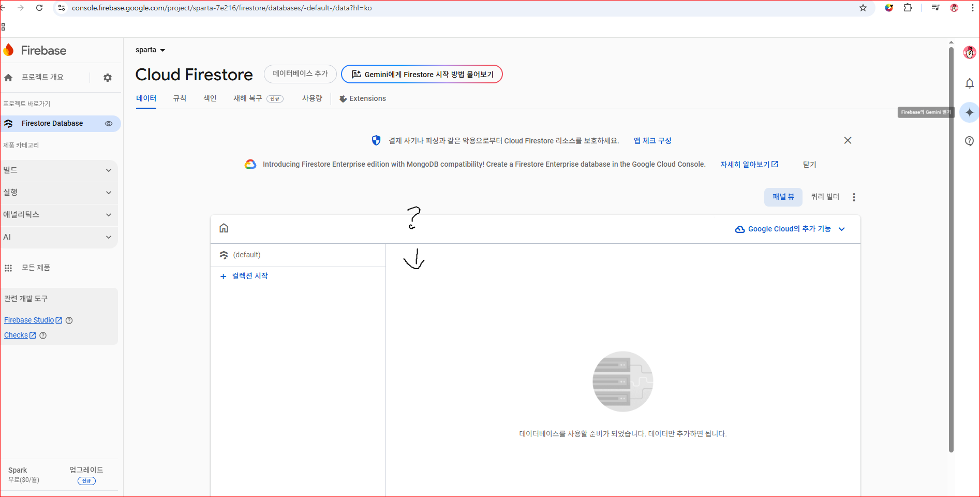Click 앱 체크 구성 link
The width and height of the screenshot is (980, 497).
pyautogui.click(x=652, y=141)
